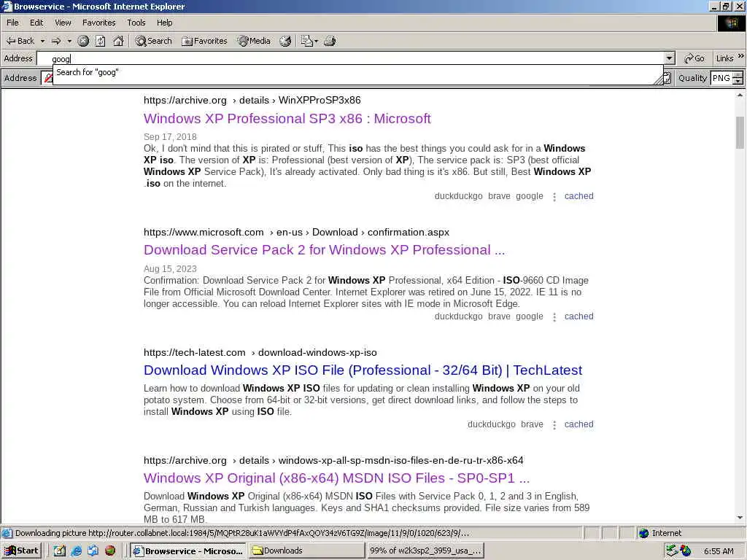Image resolution: width=747 pixels, height=560 pixels.
Task: Print the page using the printer icon
Action: (330, 41)
